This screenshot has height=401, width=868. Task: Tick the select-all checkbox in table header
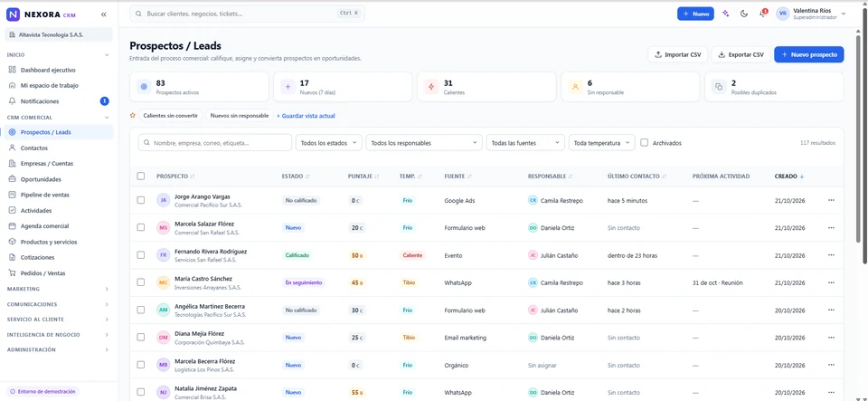coord(141,177)
